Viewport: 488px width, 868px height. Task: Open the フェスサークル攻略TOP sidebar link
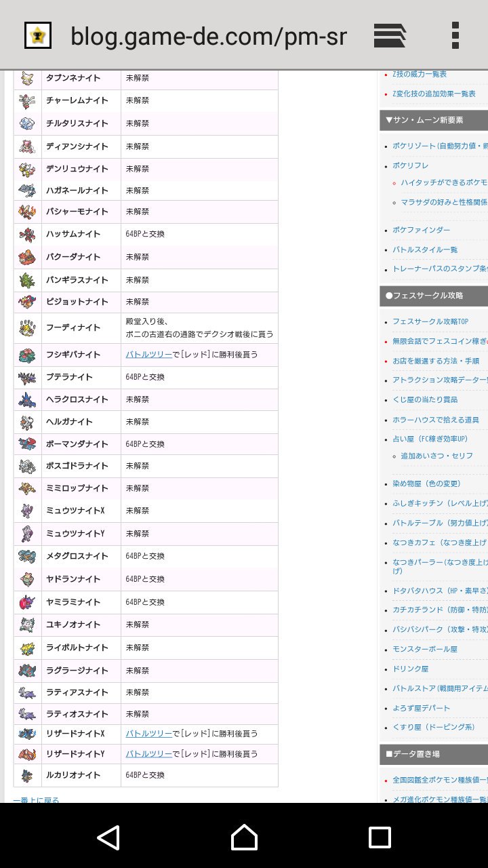coord(430,321)
